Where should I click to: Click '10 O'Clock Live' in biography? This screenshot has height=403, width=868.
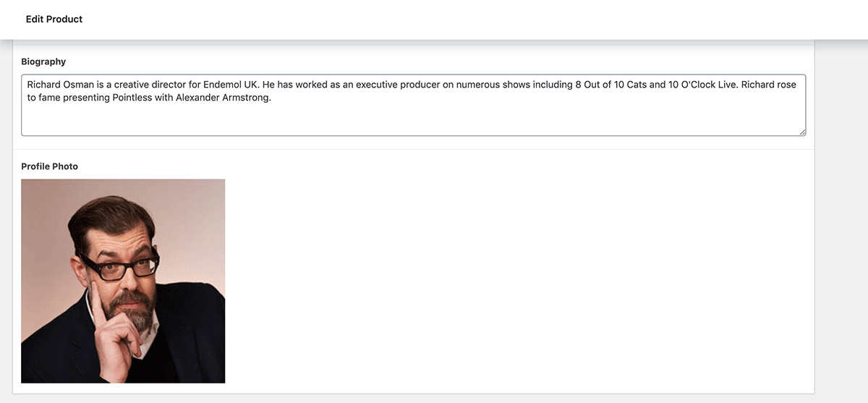tap(704, 85)
